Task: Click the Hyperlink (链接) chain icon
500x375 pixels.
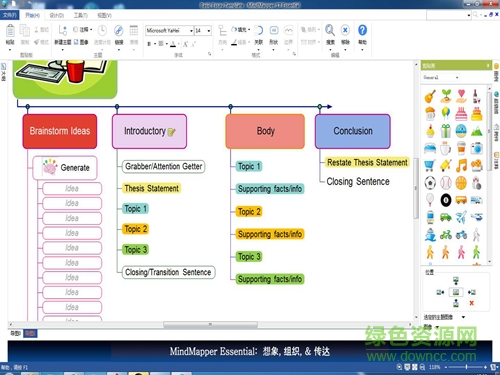Action: coord(119,31)
